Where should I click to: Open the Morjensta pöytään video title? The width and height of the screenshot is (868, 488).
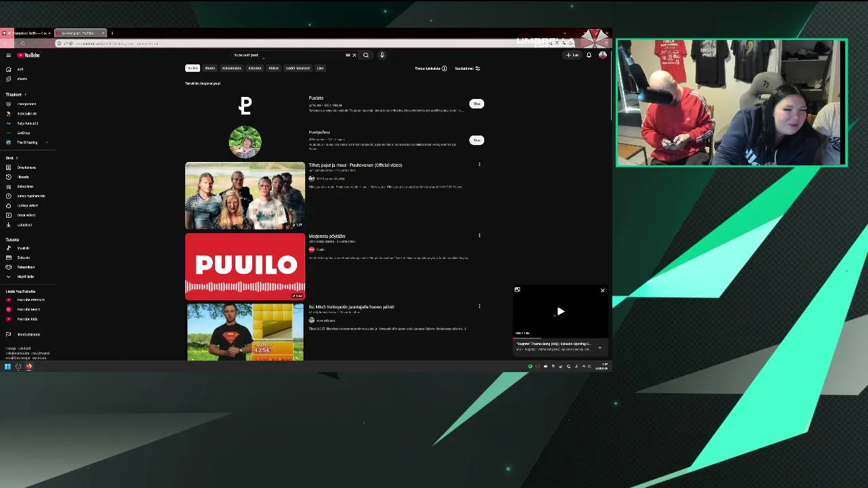click(x=327, y=237)
